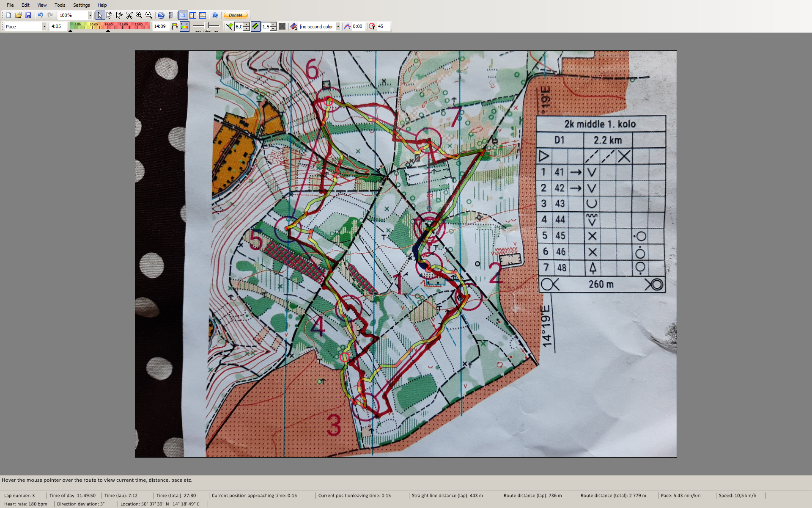Click status text 'Time of day: 11:49:50'
Screen dimensions: 812x508
tap(72, 495)
